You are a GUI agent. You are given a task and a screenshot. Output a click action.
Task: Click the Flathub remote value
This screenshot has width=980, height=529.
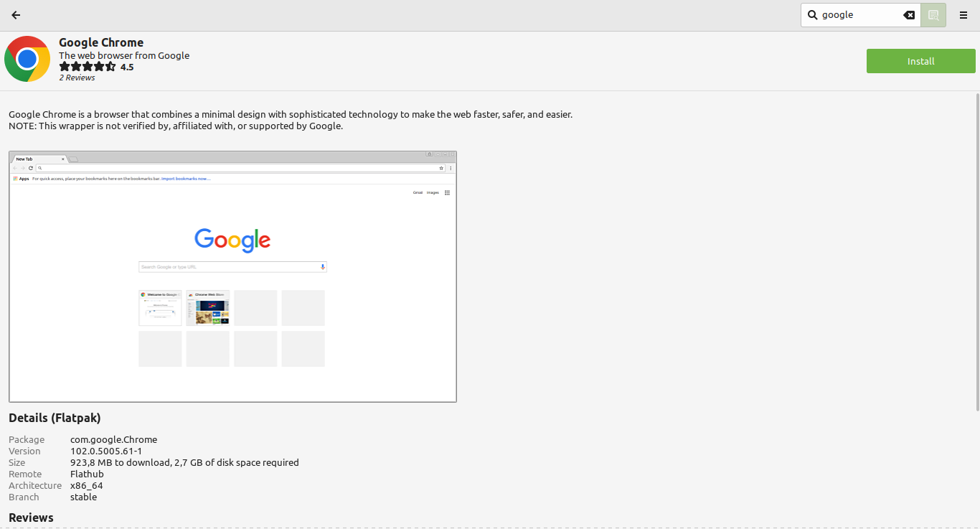87,474
